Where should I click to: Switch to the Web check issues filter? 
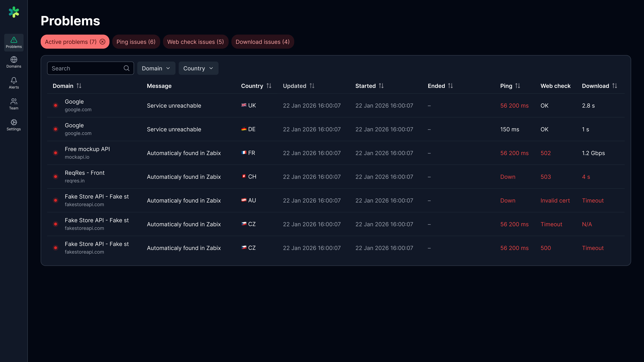click(x=196, y=42)
